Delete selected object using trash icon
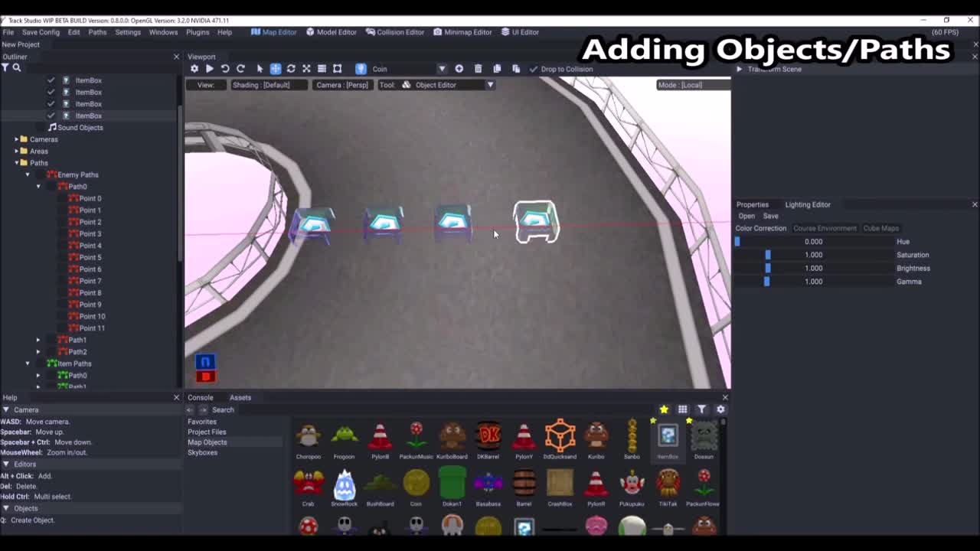Image resolution: width=980 pixels, height=551 pixels. pos(476,69)
